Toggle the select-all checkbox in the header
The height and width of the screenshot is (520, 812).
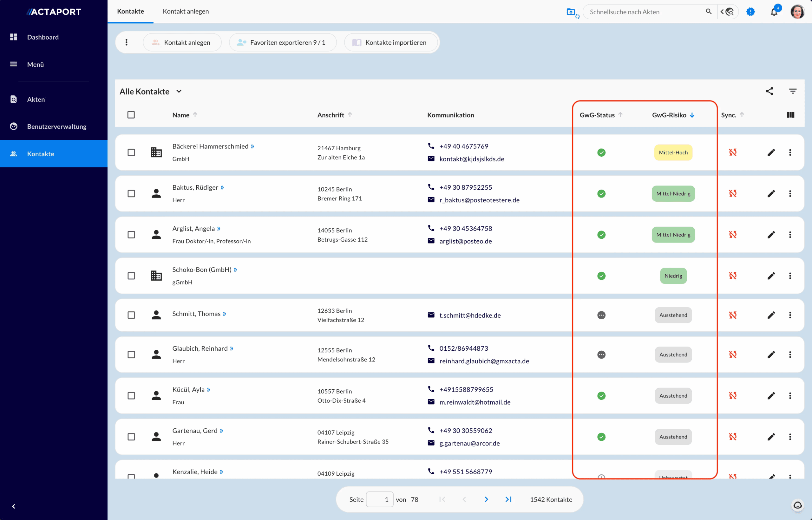pyautogui.click(x=131, y=115)
